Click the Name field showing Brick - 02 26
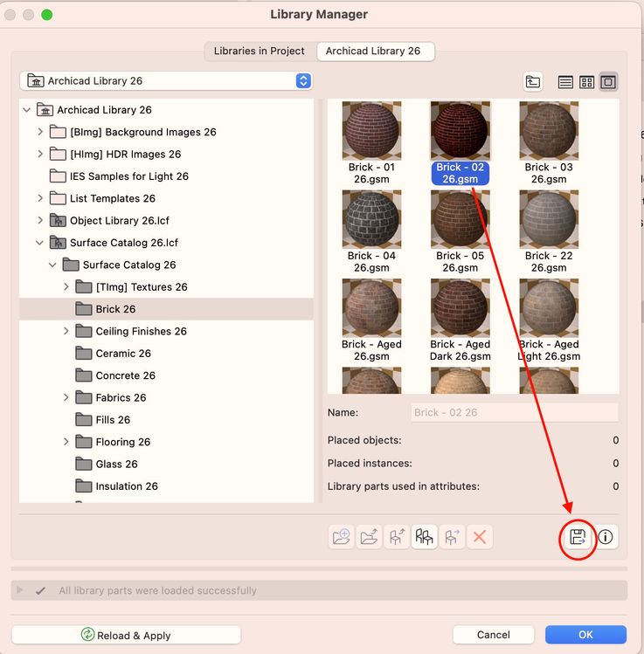Image resolution: width=644 pixels, height=654 pixels. (x=515, y=412)
